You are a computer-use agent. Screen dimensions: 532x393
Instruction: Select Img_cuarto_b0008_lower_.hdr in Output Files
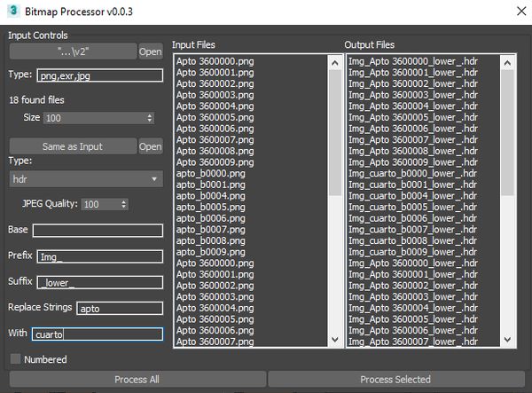click(412, 240)
